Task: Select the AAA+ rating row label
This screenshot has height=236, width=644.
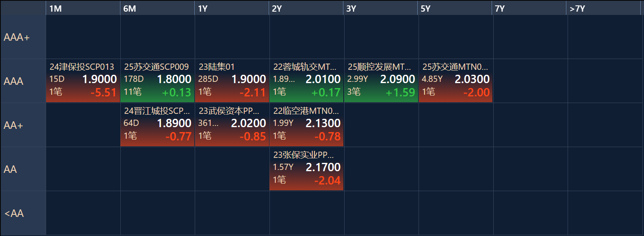Action: pos(23,37)
